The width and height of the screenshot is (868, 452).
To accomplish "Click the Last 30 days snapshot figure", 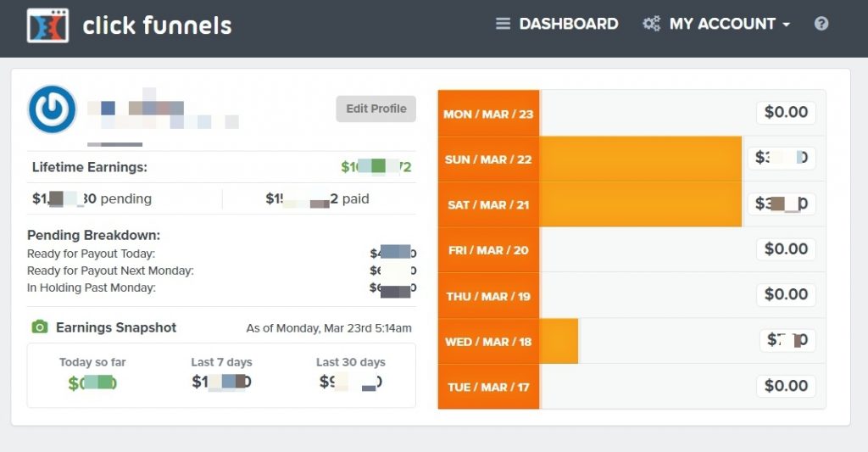I will point(350,382).
